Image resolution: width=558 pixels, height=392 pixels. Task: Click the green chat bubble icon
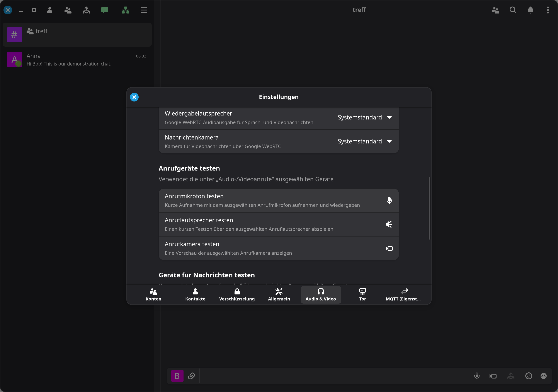pyautogui.click(x=104, y=10)
